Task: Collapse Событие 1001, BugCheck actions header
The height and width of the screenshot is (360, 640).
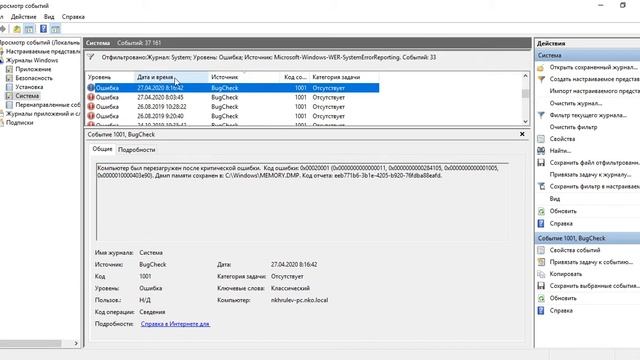Action: (x=587, y=238)
